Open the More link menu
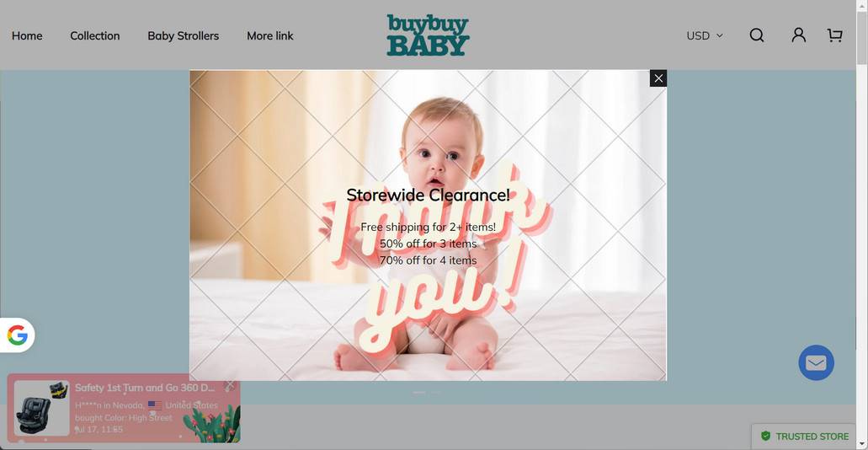The width and height of the screenshot is (868, 450). pos(270,35)
